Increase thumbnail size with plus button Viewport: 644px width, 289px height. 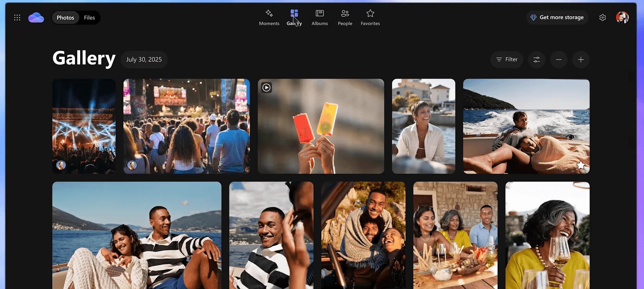[581, 60]
